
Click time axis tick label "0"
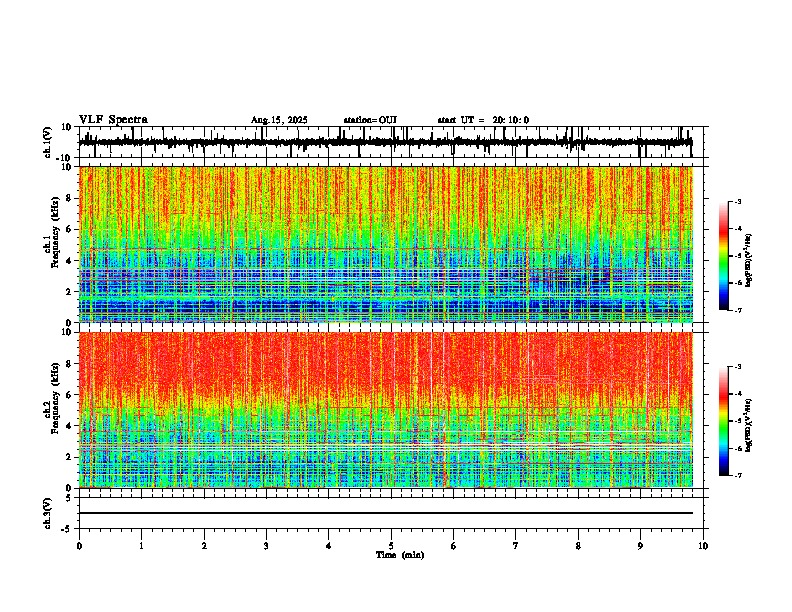pos(79,546)
